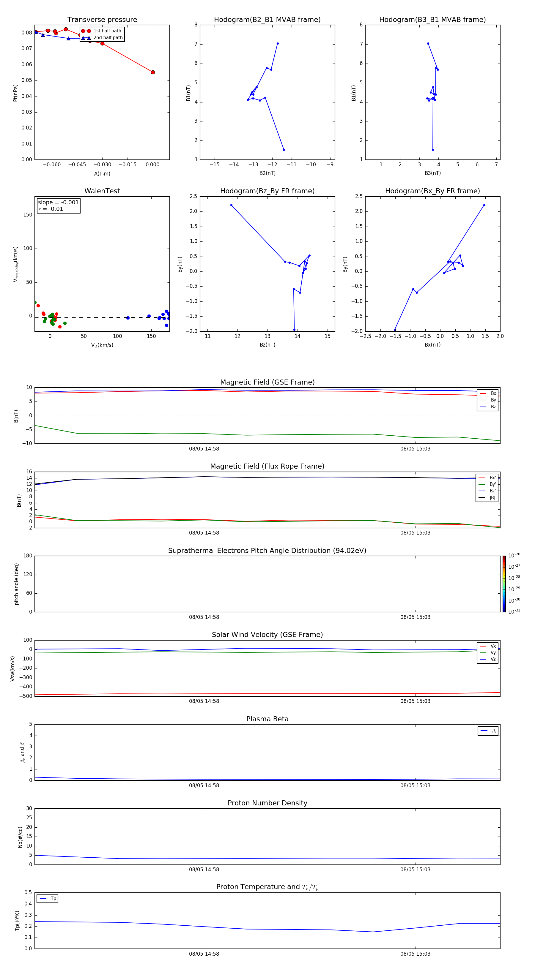
Task: Click the 'slope = -0.001' annotation
Action: (58, 203)
